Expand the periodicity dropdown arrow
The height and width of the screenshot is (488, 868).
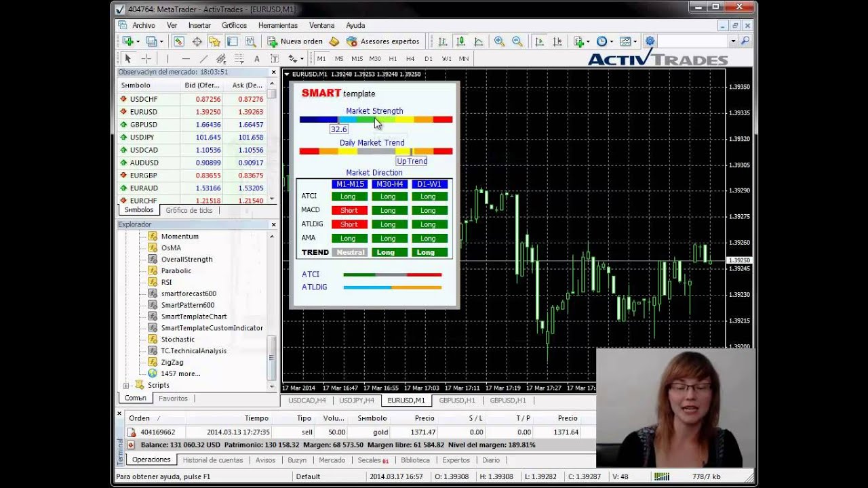coord(611,41)
